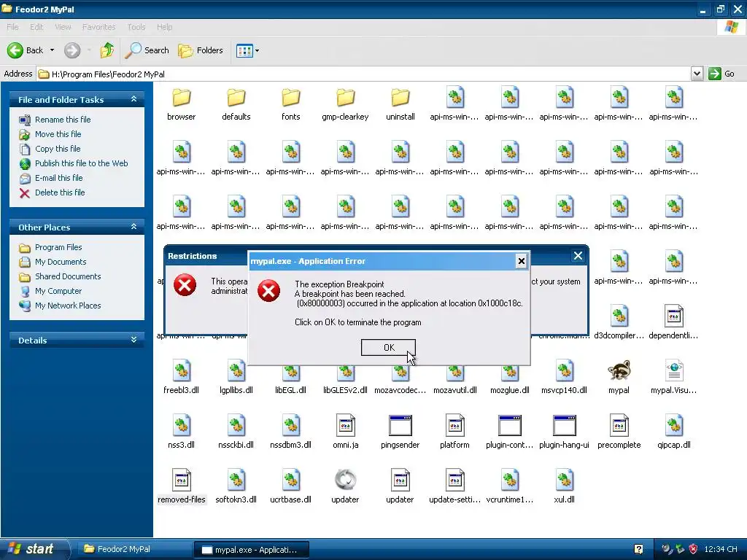Open the browser folder
This screenshot has width=747, height=560.
[181, 104]
